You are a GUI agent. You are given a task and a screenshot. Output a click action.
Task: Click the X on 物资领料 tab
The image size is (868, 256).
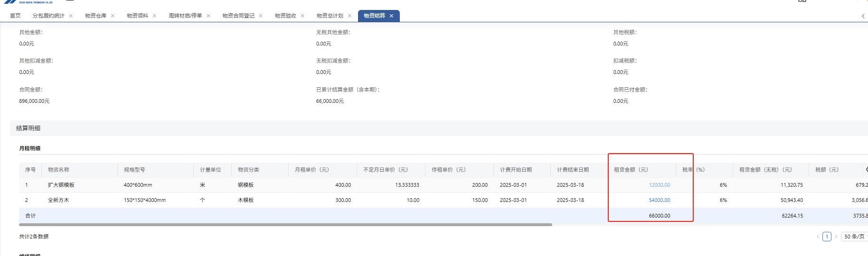(x=154, y=16)
